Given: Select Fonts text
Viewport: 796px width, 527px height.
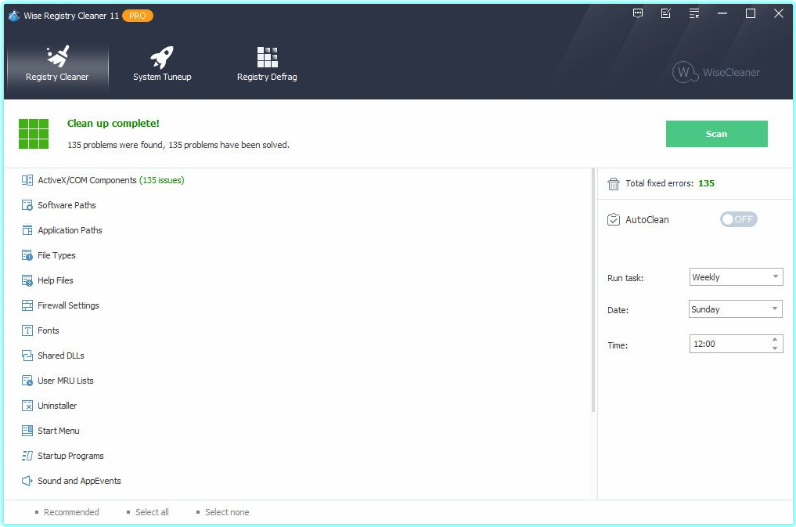Looking at the screenshot, I should point(48,331).
